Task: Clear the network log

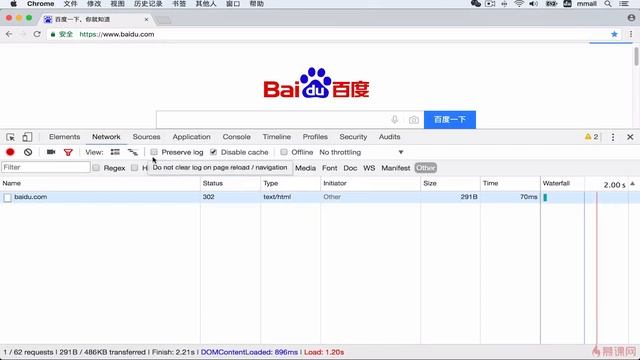Action: (x=28, y=152)
